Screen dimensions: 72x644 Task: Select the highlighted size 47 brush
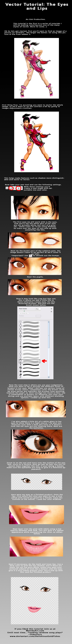click(x=29, y=361)
